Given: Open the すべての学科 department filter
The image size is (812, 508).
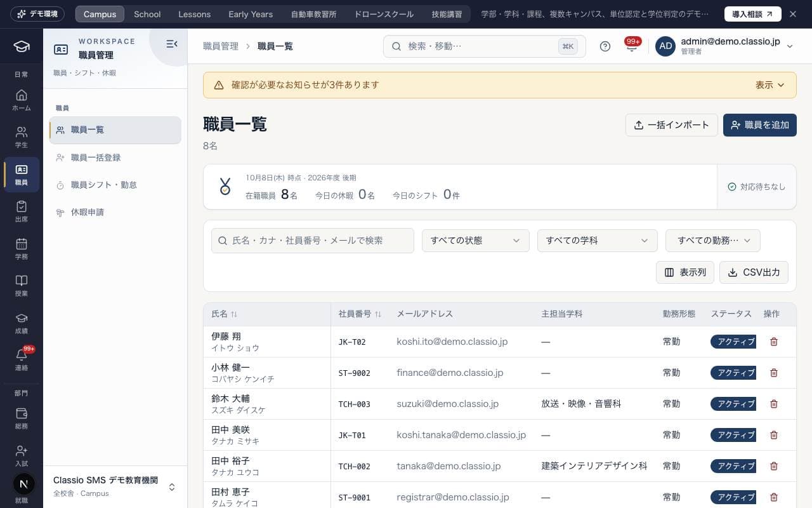Looking at the screenshot, I should [598, 241].
